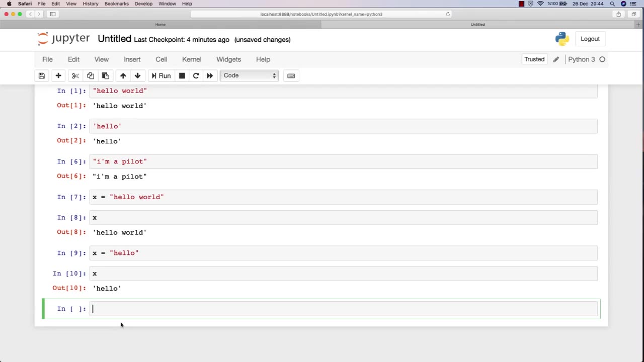Select cell with x = "hello world"
Viewport: 644px width, 362px height.
pyautogui.click(x=344, y=197)
